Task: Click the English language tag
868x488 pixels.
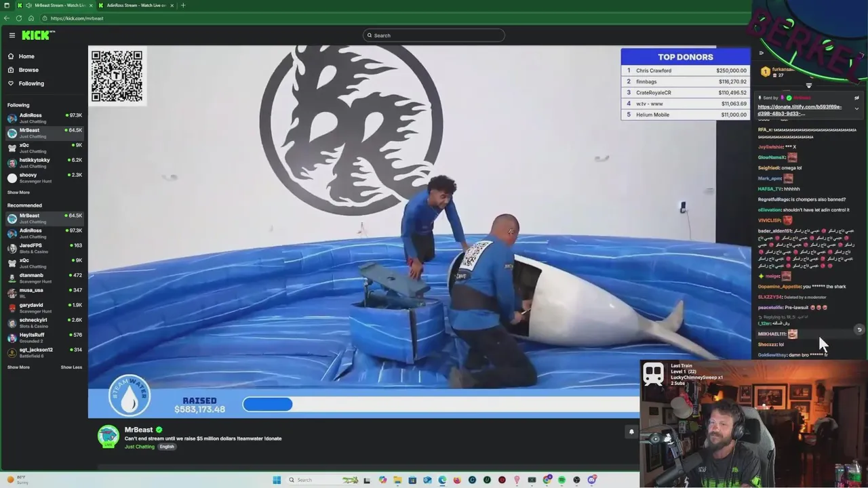Action: point(167,447)
